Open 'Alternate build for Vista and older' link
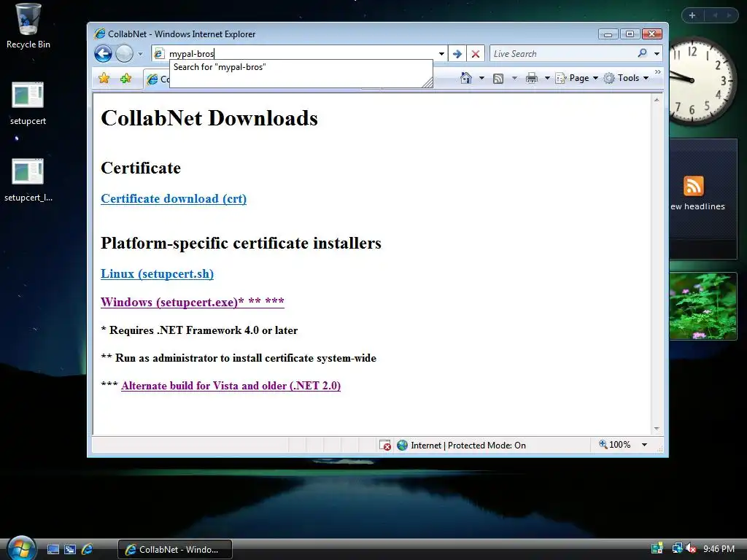 (x=231, y=386)
